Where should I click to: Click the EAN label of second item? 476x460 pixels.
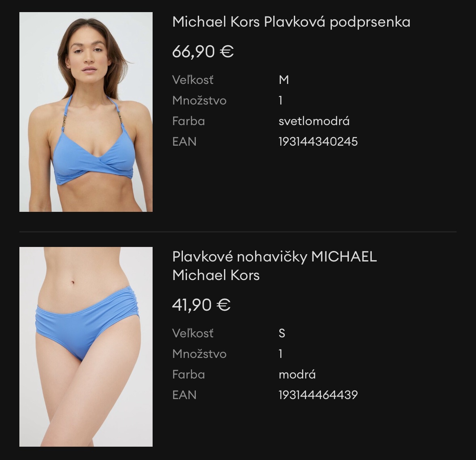pos(184,395)
